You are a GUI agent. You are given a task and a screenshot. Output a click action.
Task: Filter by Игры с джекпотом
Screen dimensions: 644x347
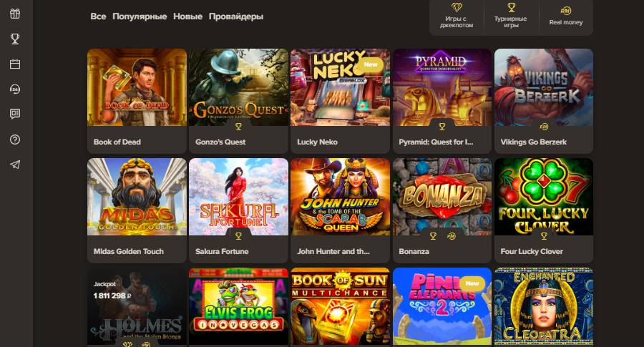(457, 16)
